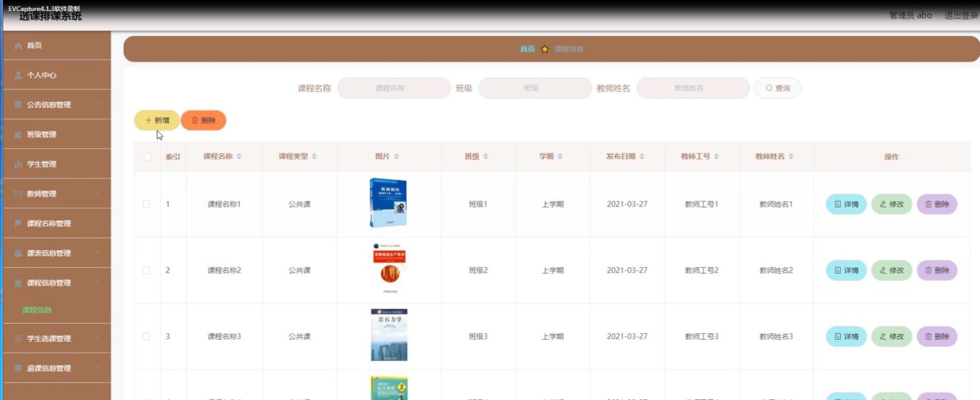Expand the 班级管理 menu chevron
This screenshot has height=400, width=980.
tap(97, 135)
